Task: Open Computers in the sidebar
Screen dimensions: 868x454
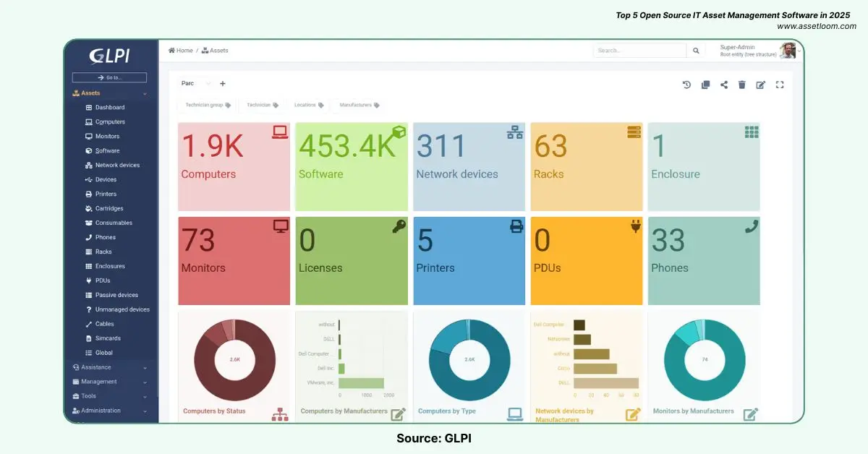Action: (110, 122)
